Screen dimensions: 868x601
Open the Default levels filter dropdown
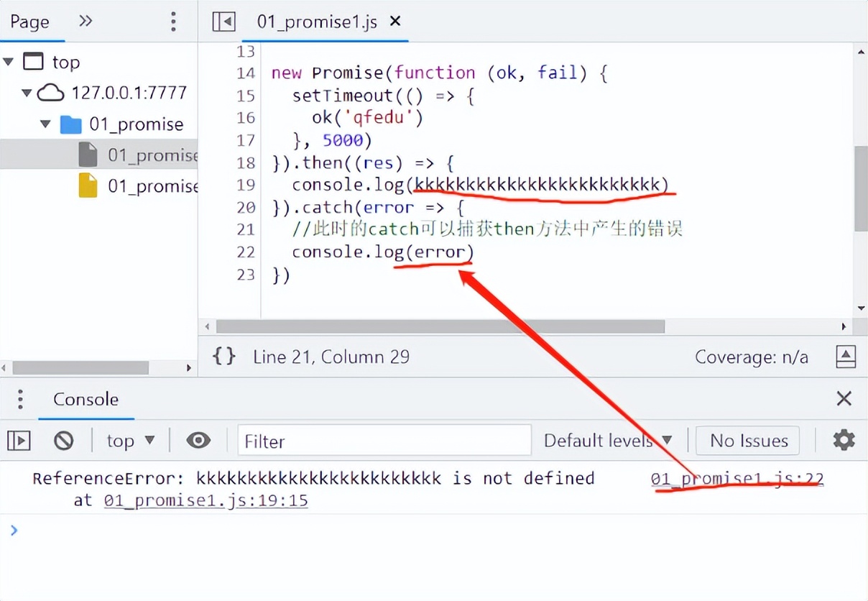pyautogui.click(x=607, y=440)
